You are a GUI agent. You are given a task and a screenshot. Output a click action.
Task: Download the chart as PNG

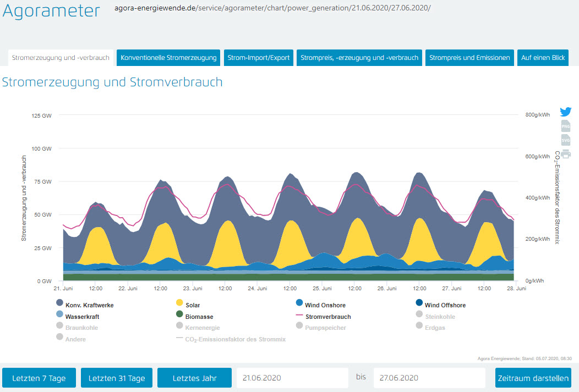click(565, 126)
